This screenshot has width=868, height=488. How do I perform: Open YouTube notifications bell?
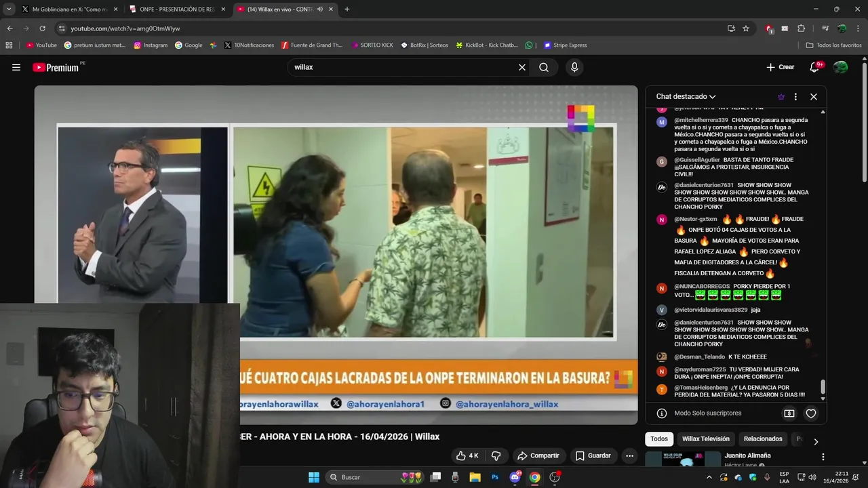point(815,67)
